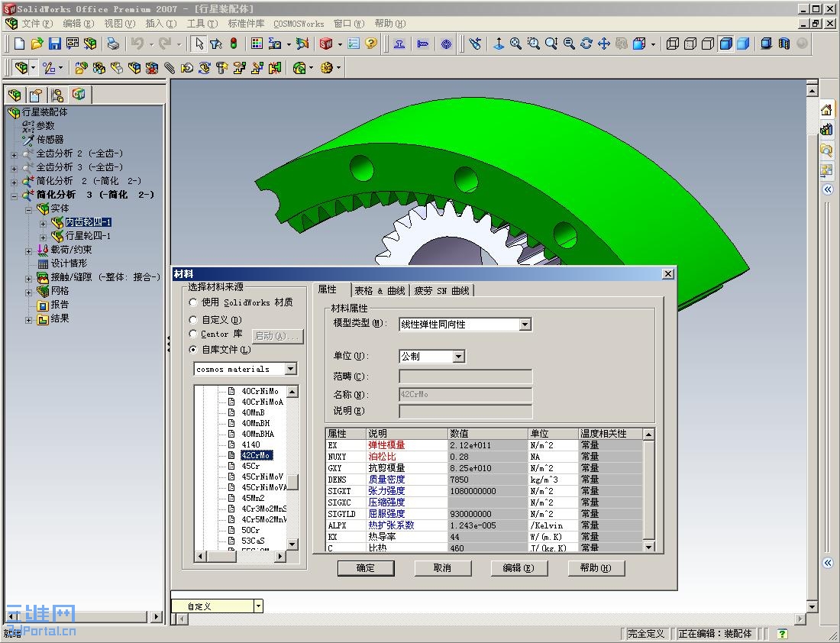Select 自库文件 radio button
The height and width of the screenshot is (643, 840).
[193, 349]
